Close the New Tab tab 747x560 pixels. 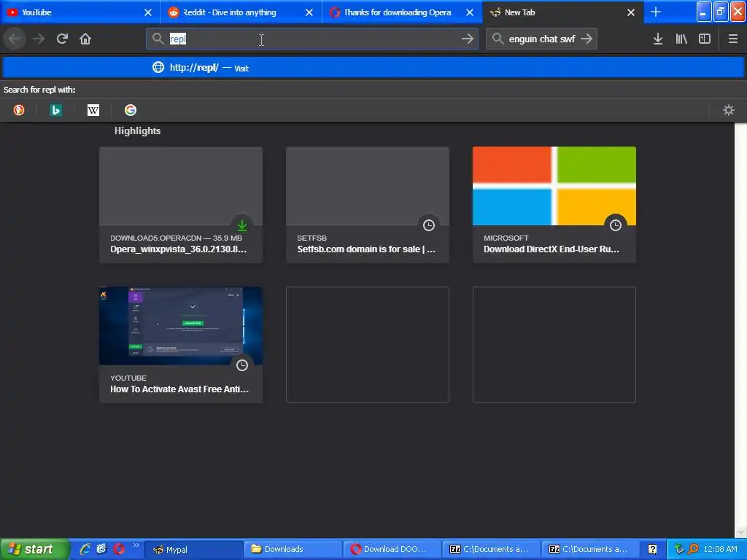tap(631, 12)
